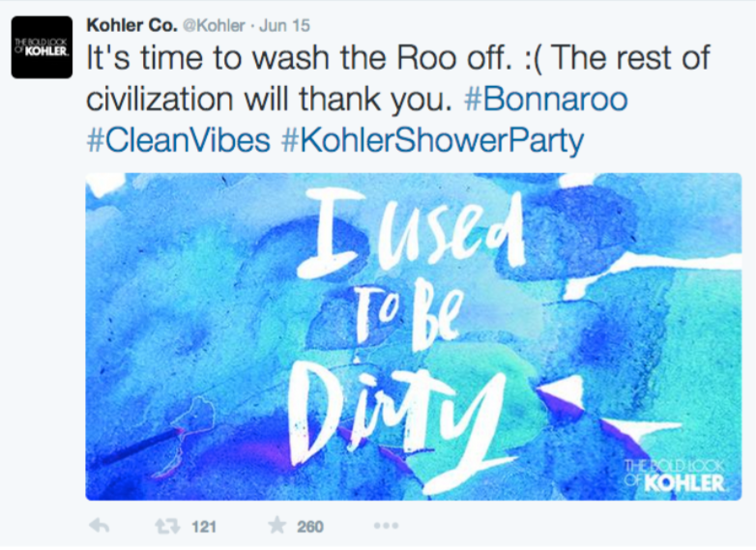Click the #CleanVibes hashtag
756x550 pixels.
click(179, 141)
